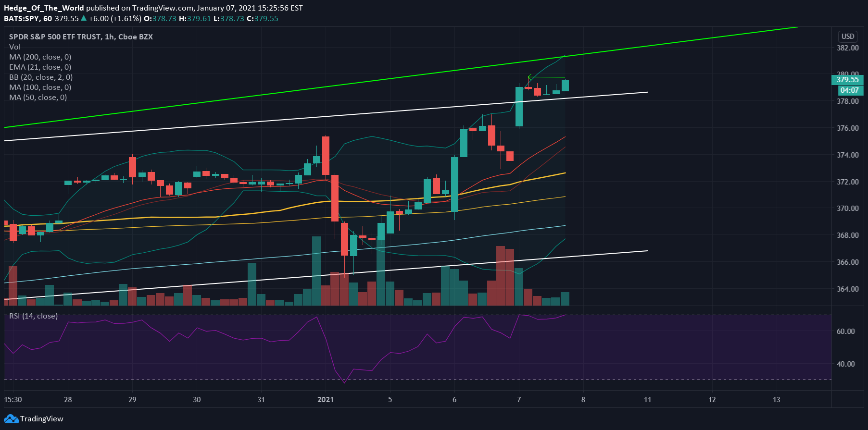Click the 376.00 price axis label
Image resolution: width=868 pixels, height=430 pixels.
[x=848, y=128]
